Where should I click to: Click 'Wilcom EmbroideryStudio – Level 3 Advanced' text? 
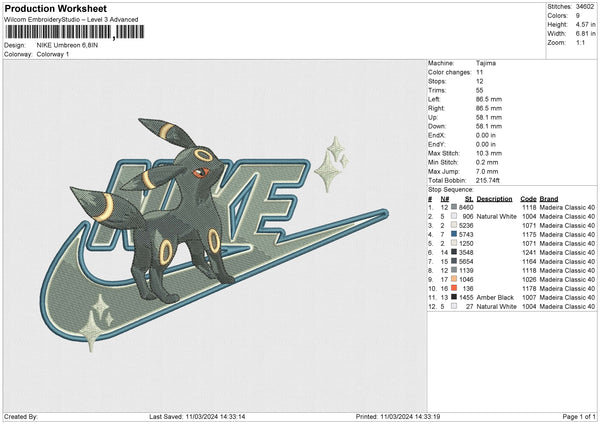tap(71, 20)
